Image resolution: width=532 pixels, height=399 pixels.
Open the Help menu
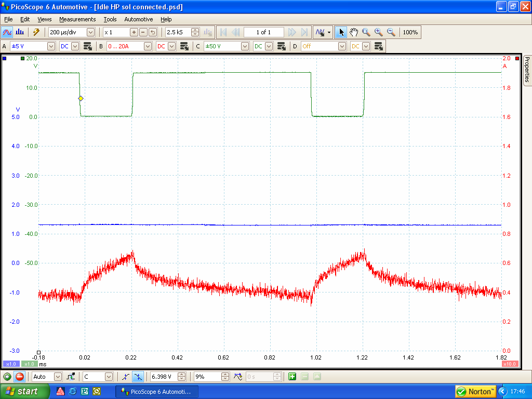(166, 19)
